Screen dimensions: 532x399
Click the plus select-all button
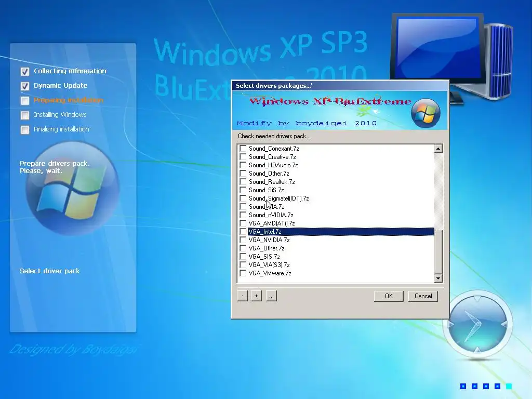tap(256, 296)
